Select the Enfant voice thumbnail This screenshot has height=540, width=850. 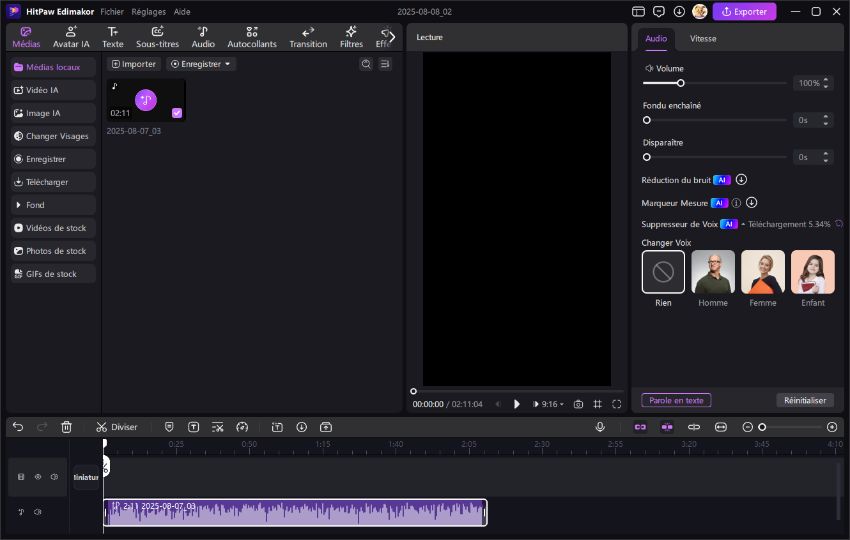[x=813, y=272]
